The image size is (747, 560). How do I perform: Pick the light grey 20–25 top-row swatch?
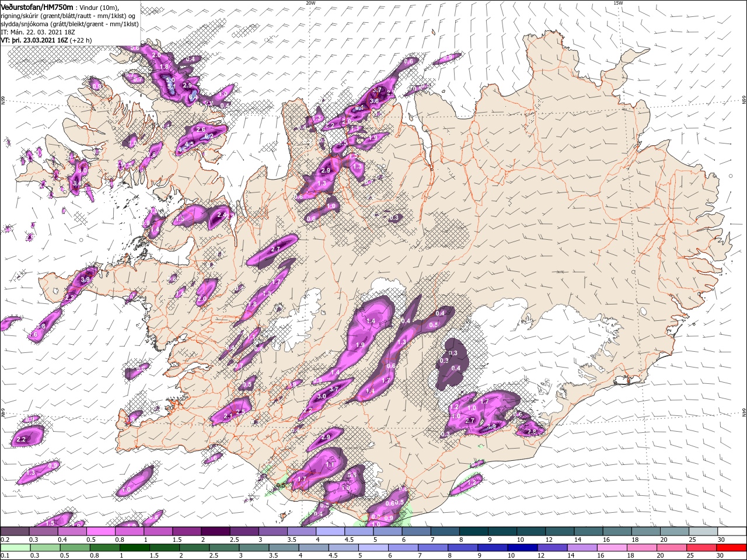(674, 531)
